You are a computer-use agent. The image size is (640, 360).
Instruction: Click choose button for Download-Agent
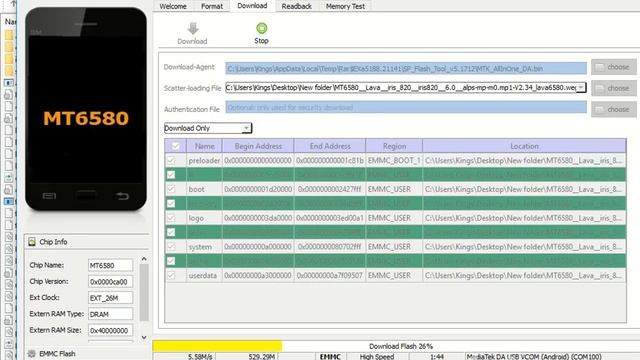[614, 67]
